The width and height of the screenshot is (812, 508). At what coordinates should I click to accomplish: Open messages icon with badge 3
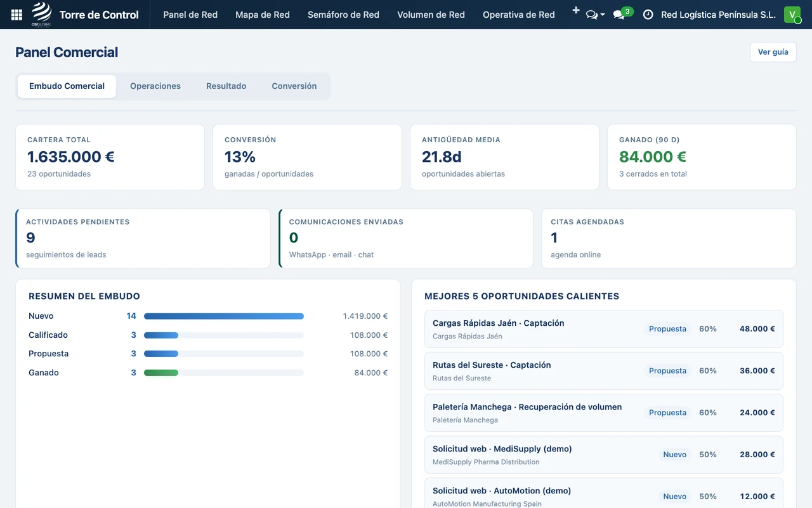pos(623,13)
